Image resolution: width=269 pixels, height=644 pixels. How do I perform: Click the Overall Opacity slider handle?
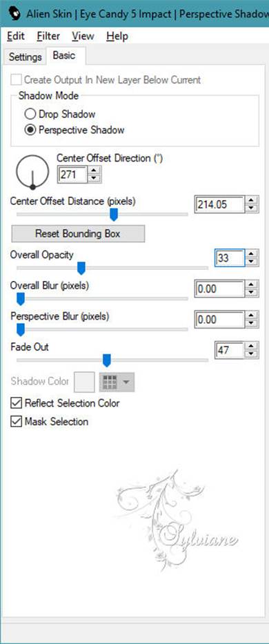[x=81, y=269]
